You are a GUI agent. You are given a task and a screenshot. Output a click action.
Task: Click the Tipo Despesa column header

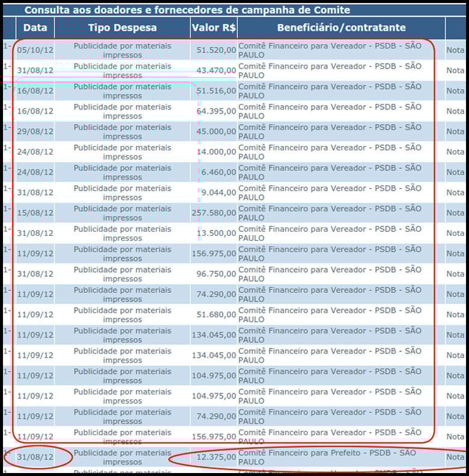(x=123, y=28)
